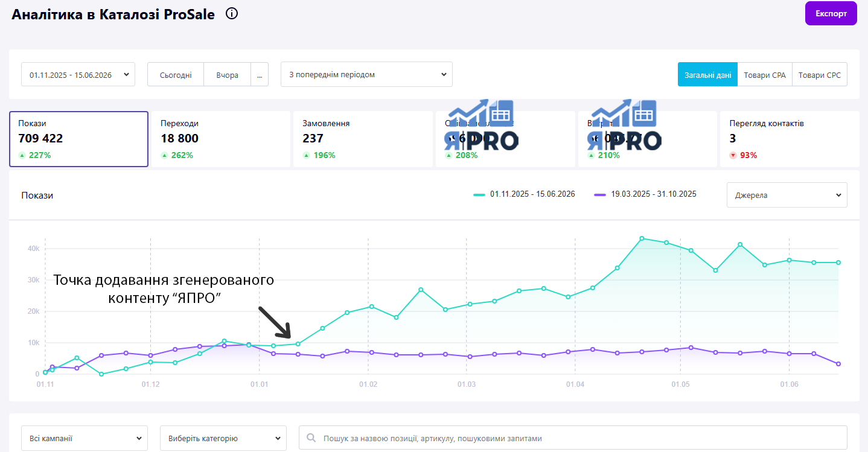
Task: Select the Вчора quick period
Action: click(x=227, y=75)
